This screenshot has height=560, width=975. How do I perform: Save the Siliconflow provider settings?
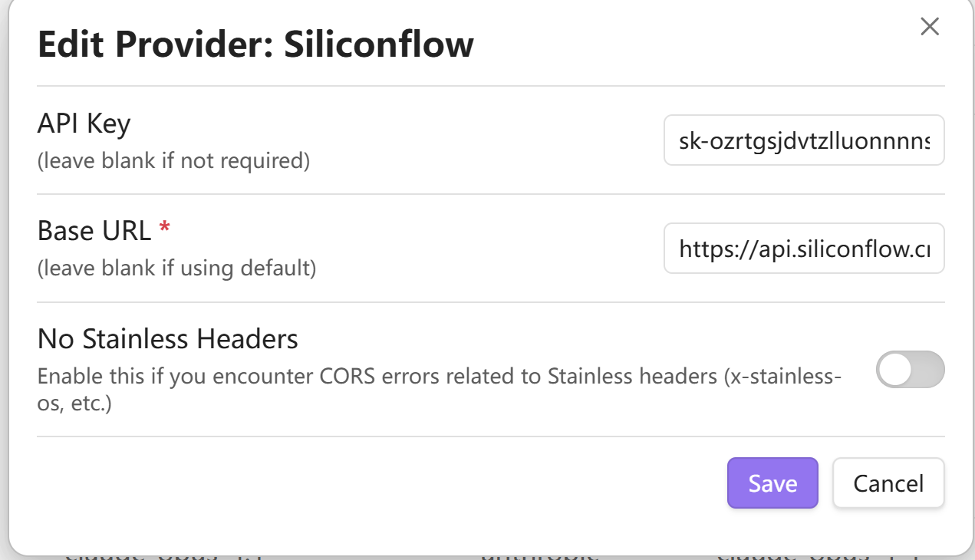click(x=772, y=483)
